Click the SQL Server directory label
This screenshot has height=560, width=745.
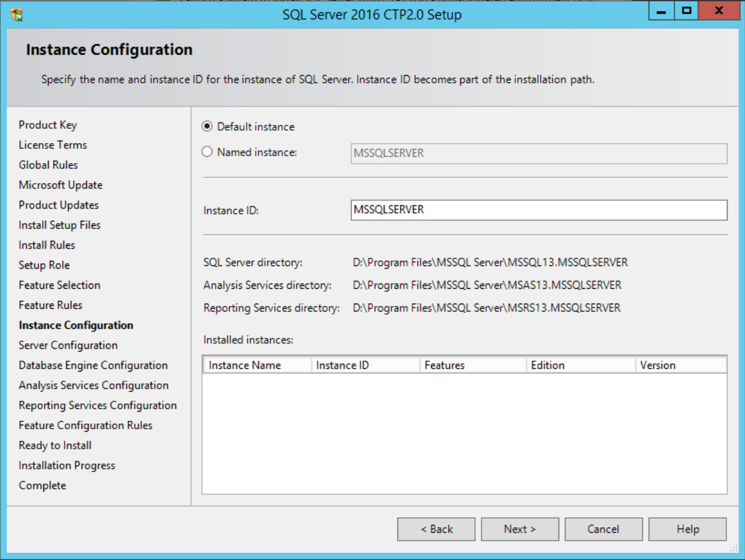click(252, 262)
